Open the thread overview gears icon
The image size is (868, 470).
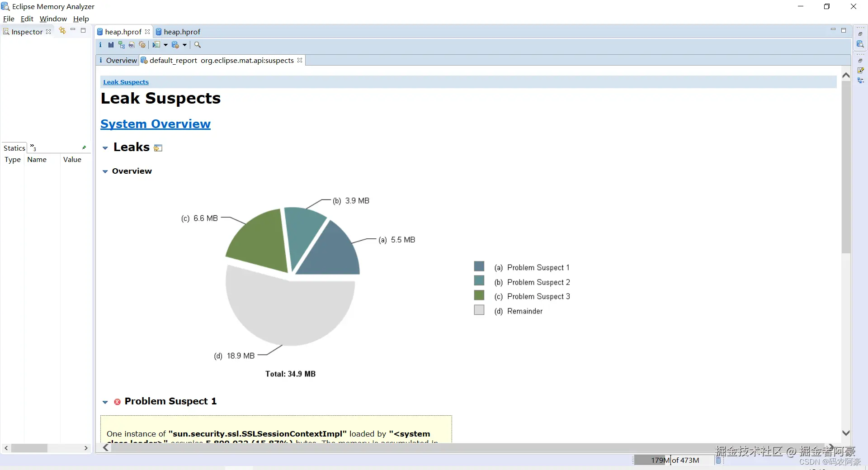click(x=142, y=45)
